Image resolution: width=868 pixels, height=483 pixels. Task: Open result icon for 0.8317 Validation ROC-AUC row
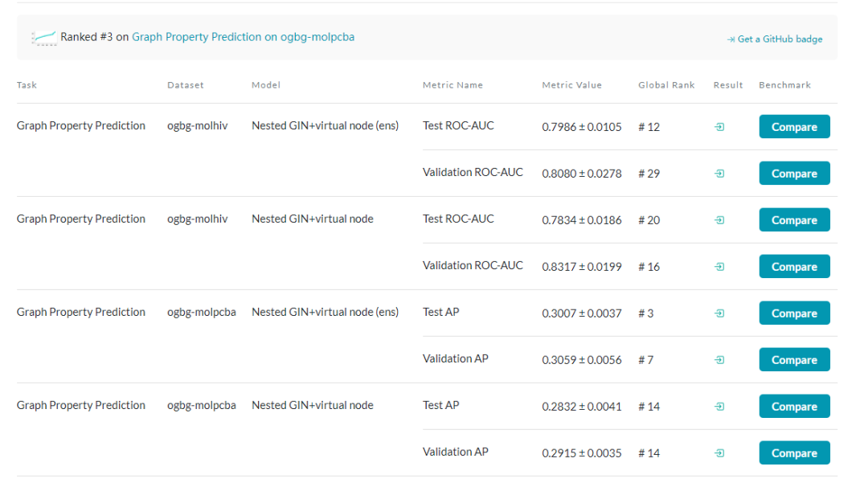click(x=719, y=267)
